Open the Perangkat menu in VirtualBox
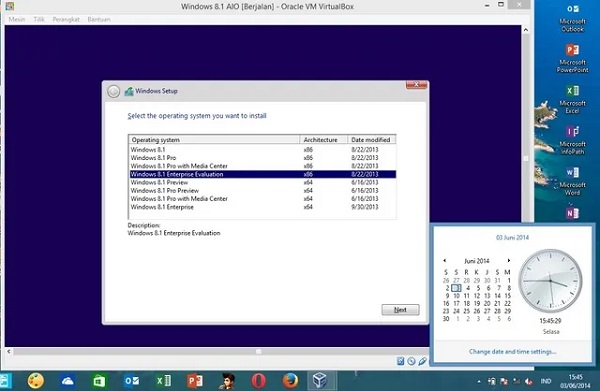Viewport: 600px width, 391px height. tap(66, 19)
